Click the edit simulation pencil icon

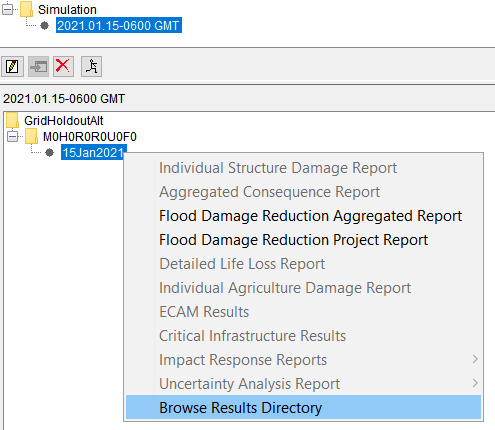12,66
